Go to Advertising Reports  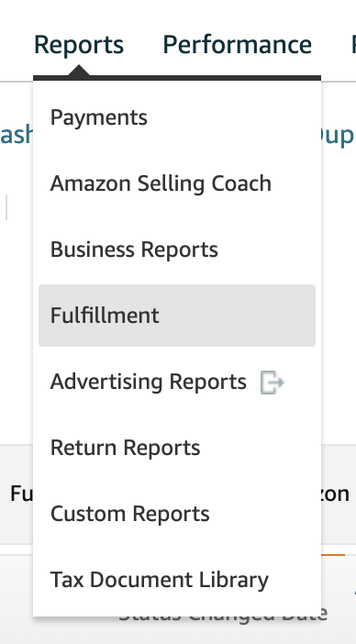click(x=149, y=382)
